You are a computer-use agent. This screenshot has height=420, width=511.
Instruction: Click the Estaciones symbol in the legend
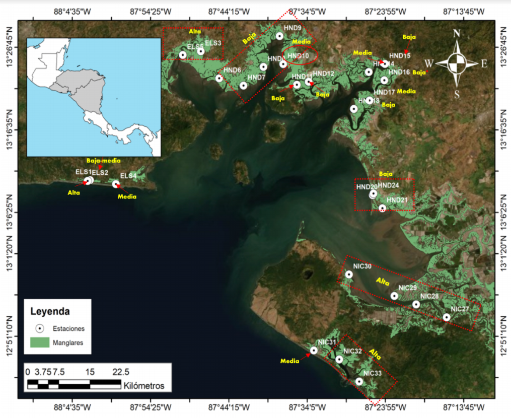pos(40,328)
